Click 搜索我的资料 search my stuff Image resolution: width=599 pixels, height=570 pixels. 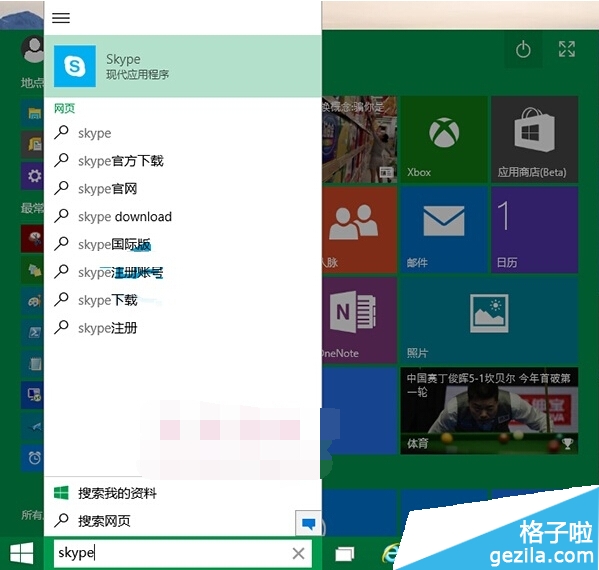183,493
